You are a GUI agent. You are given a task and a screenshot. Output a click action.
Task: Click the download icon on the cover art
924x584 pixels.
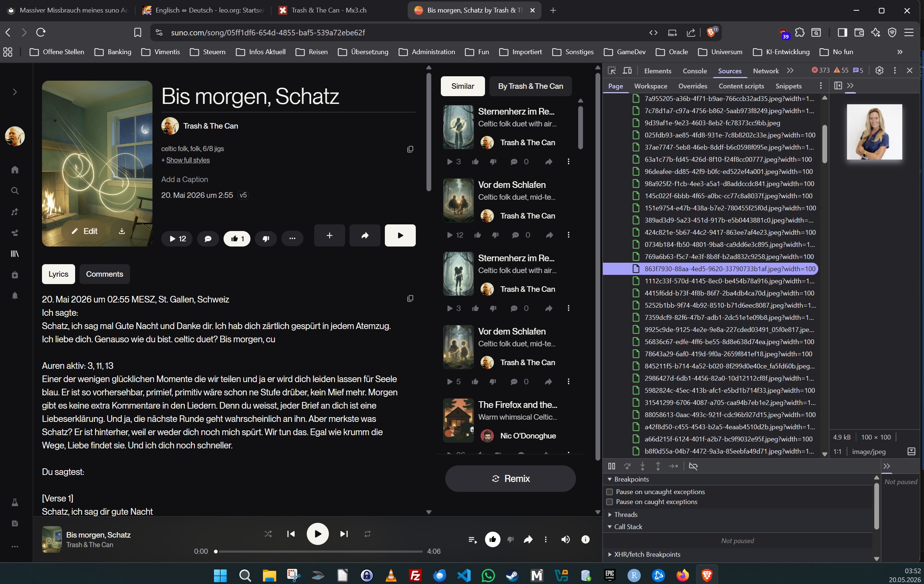(122, 231)
